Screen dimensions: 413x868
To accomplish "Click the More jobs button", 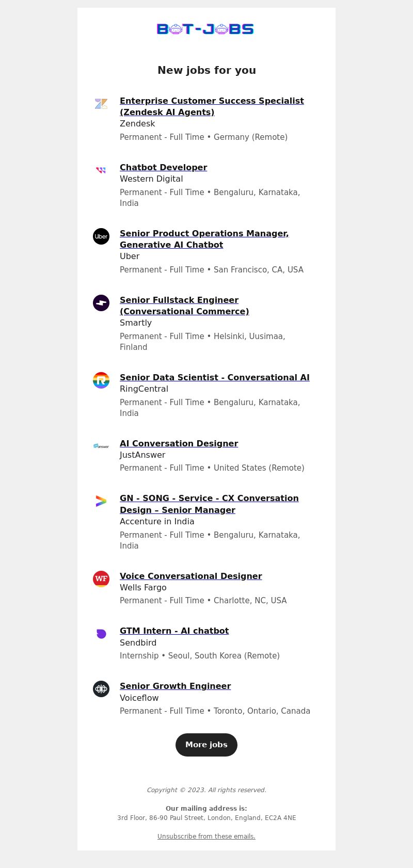I will click(x=206, y=745).
